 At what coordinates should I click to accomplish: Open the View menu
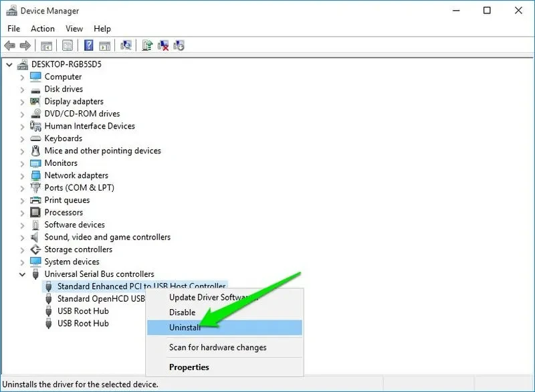click(74, 29)
